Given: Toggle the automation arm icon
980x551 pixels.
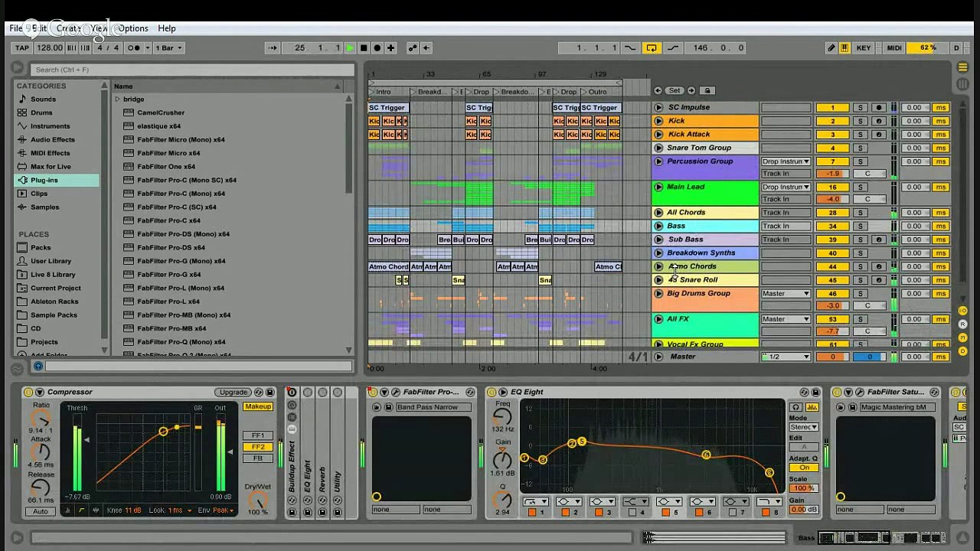Looking at the screenshot, I should tap(413, 48).
